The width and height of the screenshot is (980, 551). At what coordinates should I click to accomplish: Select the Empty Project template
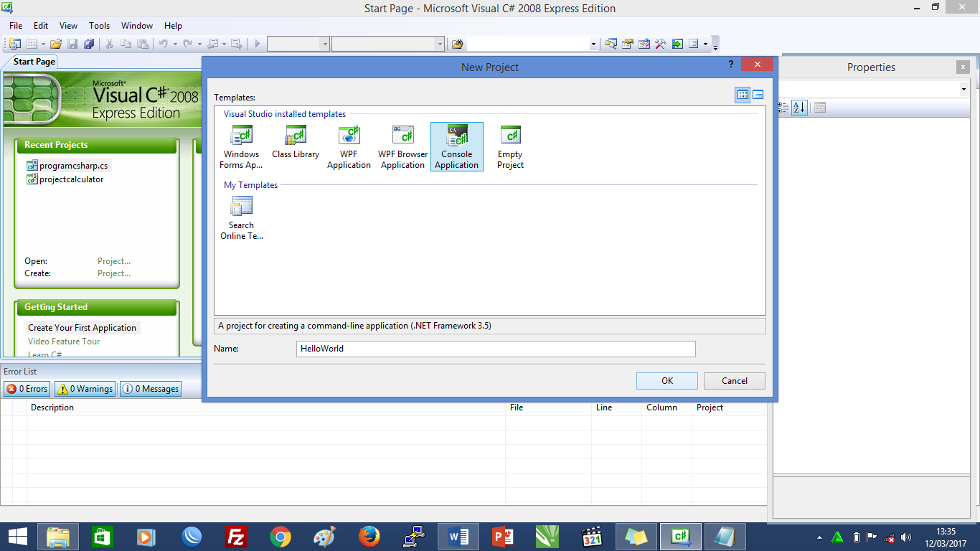coord(510,147)
